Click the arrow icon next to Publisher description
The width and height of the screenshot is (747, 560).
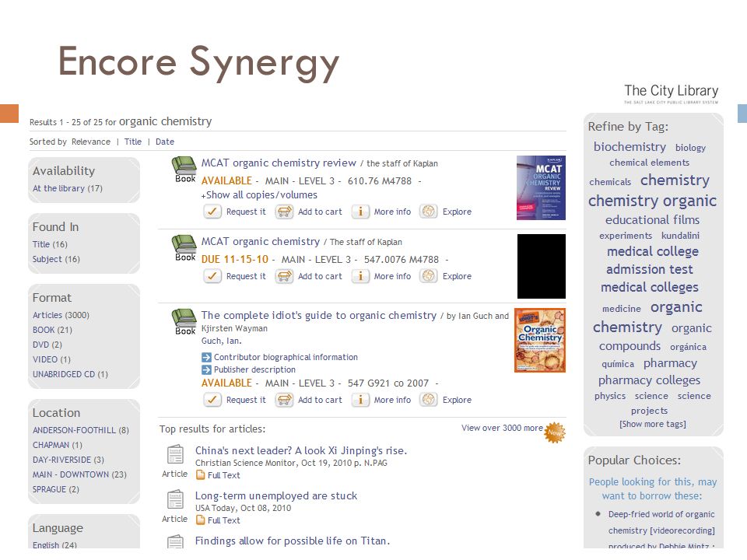click(x=206, y=369)
